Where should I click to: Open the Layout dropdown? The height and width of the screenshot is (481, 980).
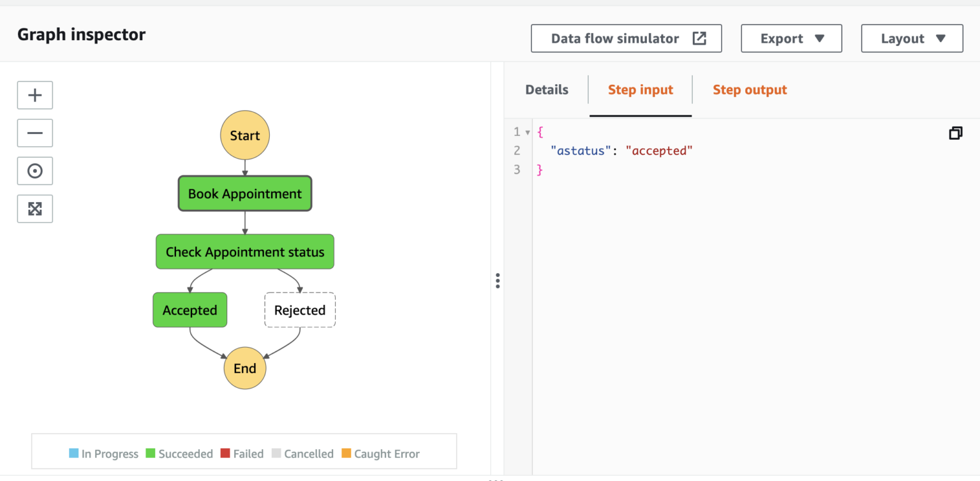912,38
